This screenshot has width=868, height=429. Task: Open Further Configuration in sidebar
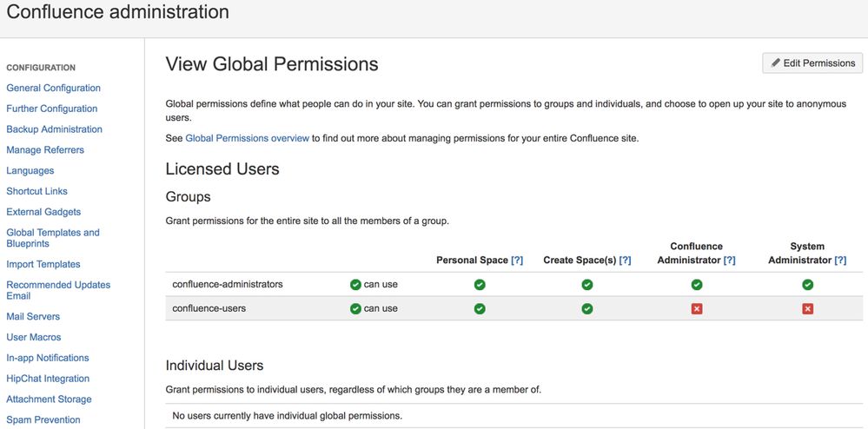pyautogui.click(x=52, y=109)
